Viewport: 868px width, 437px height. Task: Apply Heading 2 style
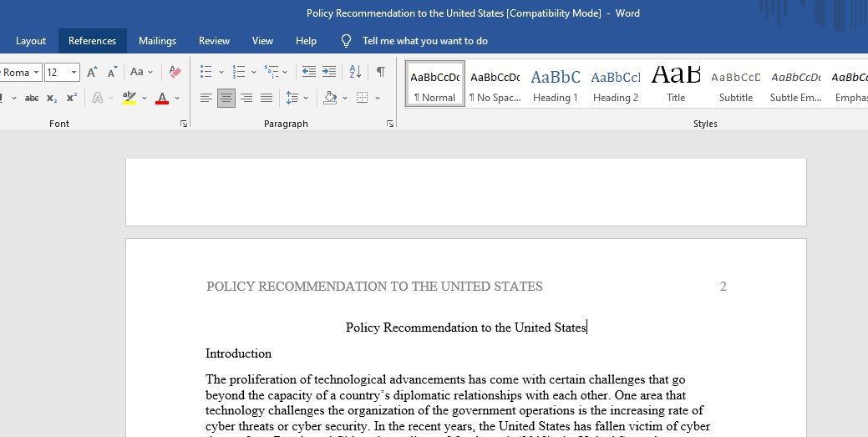pyautogui.click(x=616, y=84)
